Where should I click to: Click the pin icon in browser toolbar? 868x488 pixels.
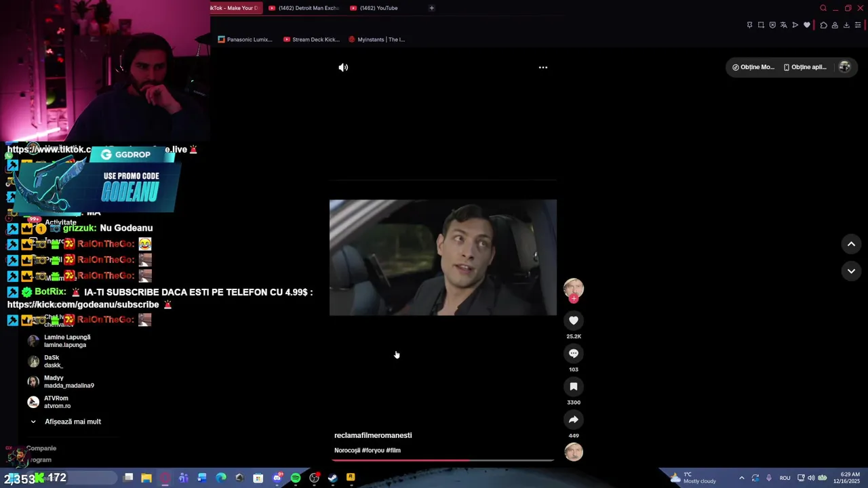point(749,25)
